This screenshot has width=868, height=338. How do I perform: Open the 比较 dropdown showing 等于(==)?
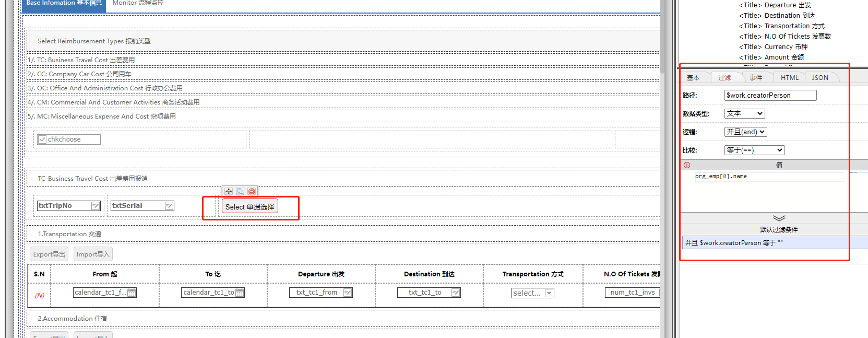tap(754, 150)
